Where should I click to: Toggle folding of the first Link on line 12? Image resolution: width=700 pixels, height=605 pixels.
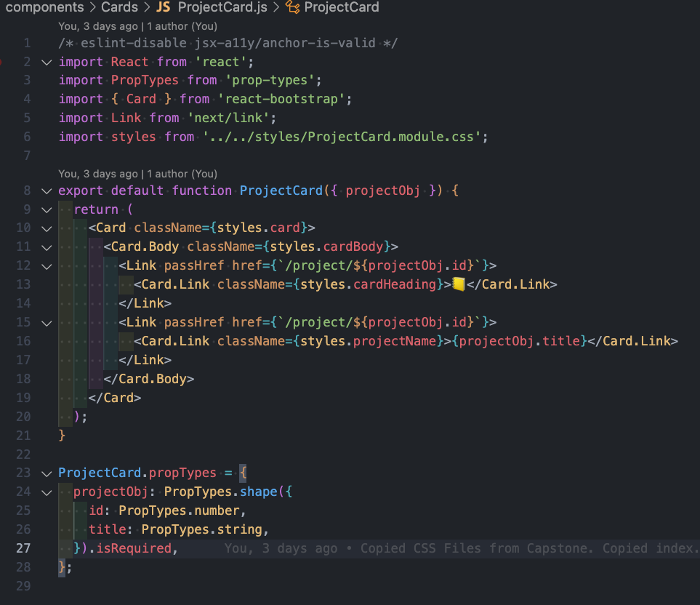click(x=46, y=265)
